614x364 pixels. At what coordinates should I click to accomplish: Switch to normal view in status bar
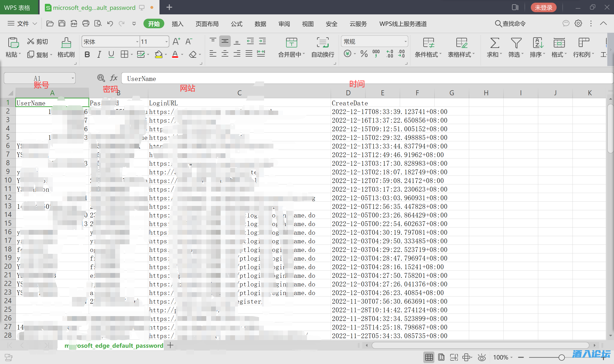[x=429, y=357]
